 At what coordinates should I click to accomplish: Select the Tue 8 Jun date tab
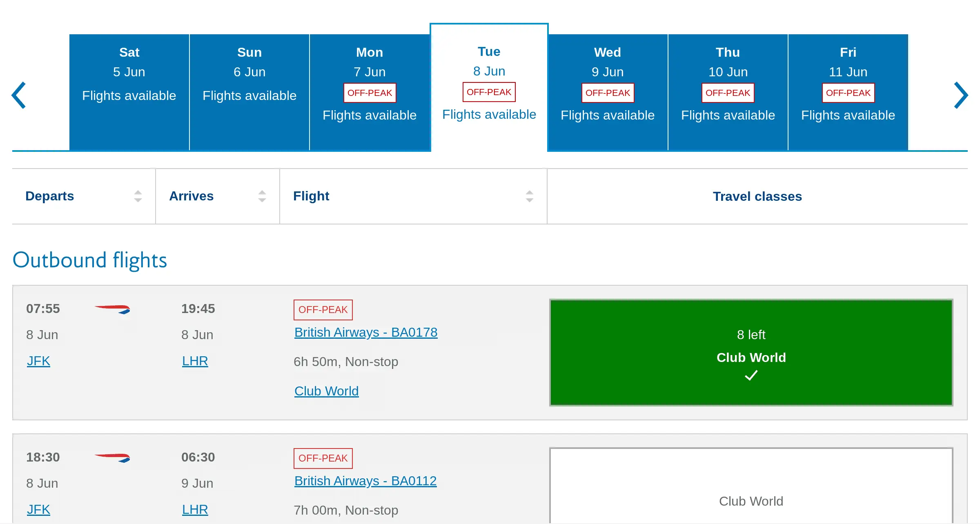click(489, 87)
